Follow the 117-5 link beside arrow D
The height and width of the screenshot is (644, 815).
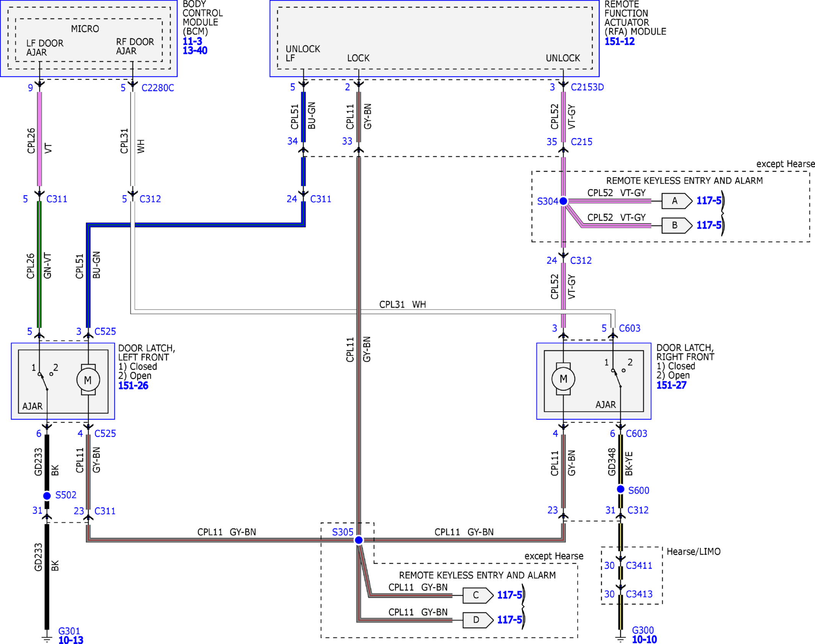(509, 620)
